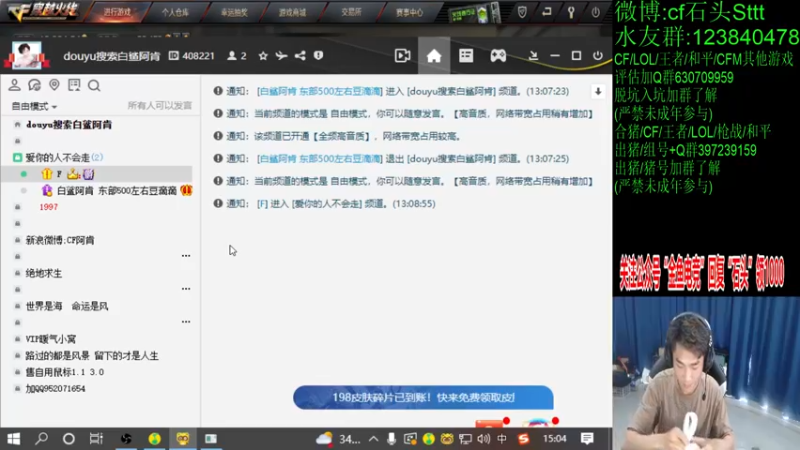800x450 pixels.
Task: Open 自由模式 mode dropdown
Action: [34, 106]
